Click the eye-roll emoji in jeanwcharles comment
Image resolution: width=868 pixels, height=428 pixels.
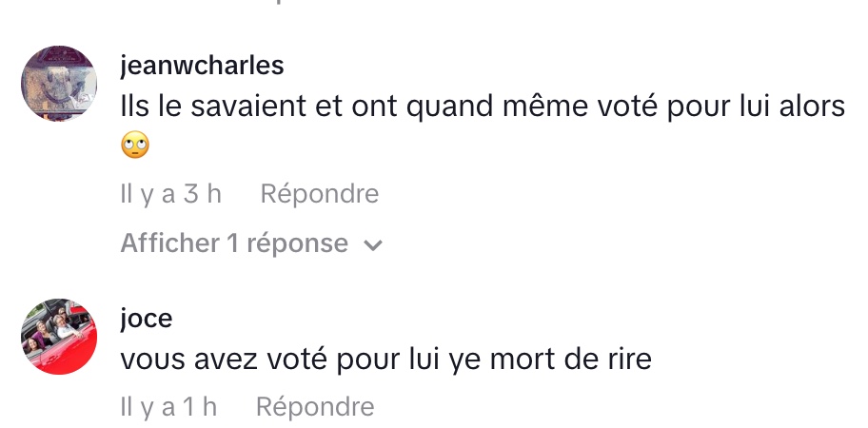135,146
